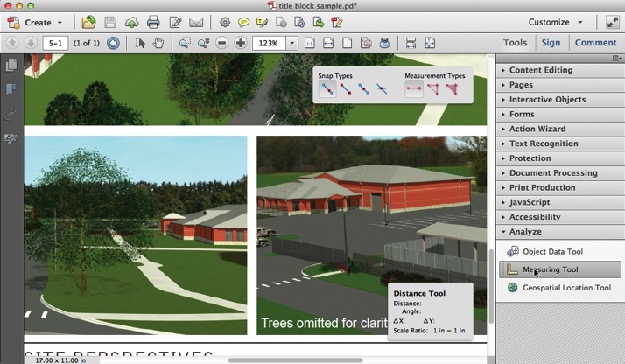The height and width of the screenshot is (364, 625).
Task: Click the Open file folder icon
Action: click(88, 22)
